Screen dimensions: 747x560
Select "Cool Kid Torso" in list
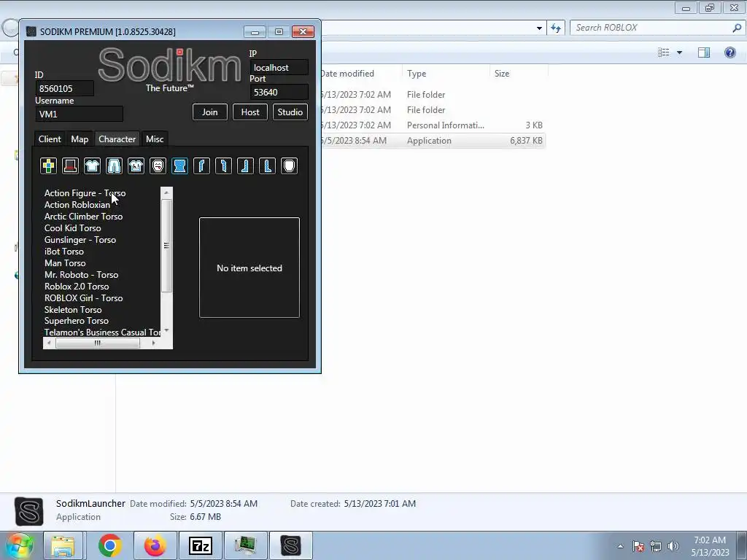pos(72,228)
